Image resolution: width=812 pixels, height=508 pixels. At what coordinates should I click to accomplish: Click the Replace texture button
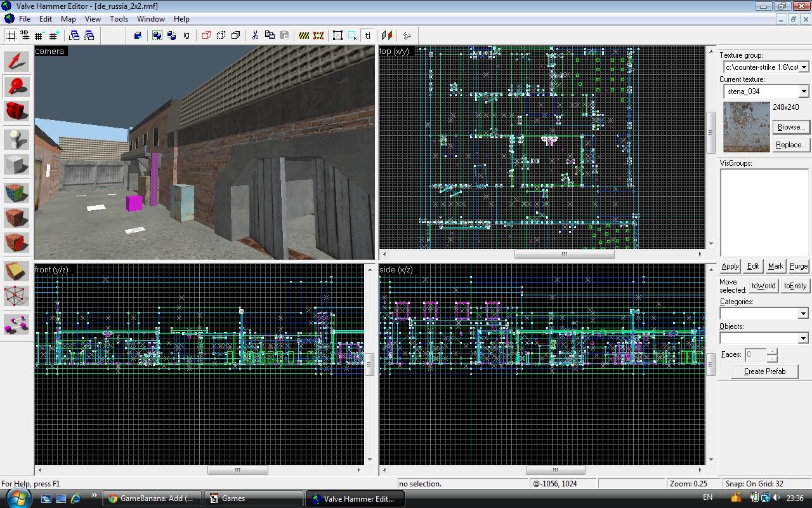pos(791,145)
